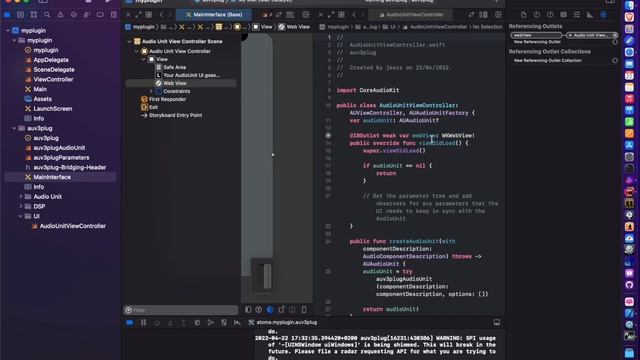Show the Attributes inspector
Image resolution: width=640 pixels, height=360 pixels.
click(x=577, y=15)
